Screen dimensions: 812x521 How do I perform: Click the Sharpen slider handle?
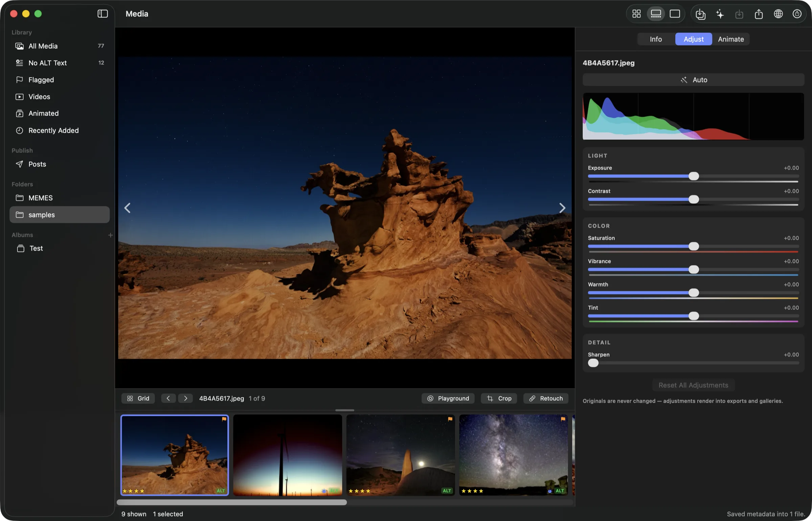(x=593, y=363)
